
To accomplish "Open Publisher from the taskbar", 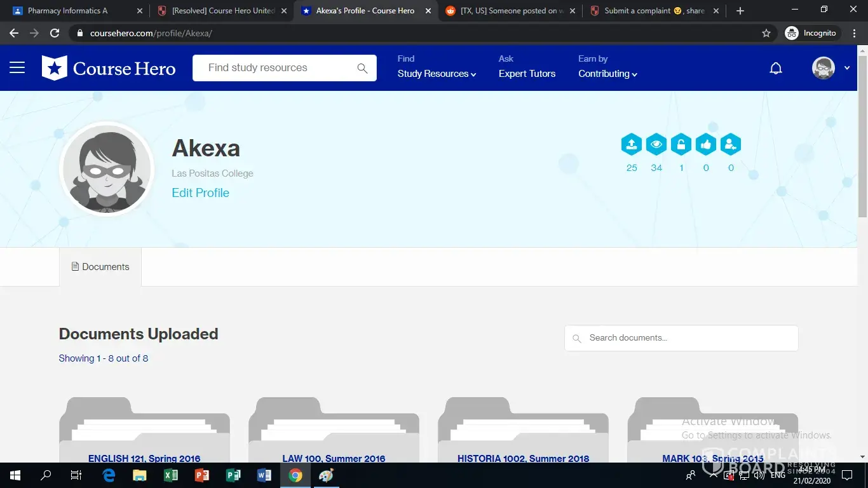I will coord(233,475).
